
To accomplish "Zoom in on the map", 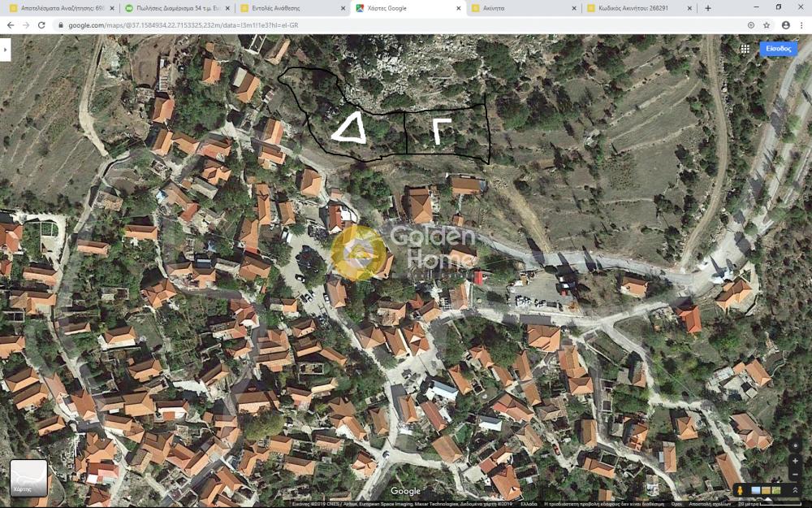I will click(795, 461).
